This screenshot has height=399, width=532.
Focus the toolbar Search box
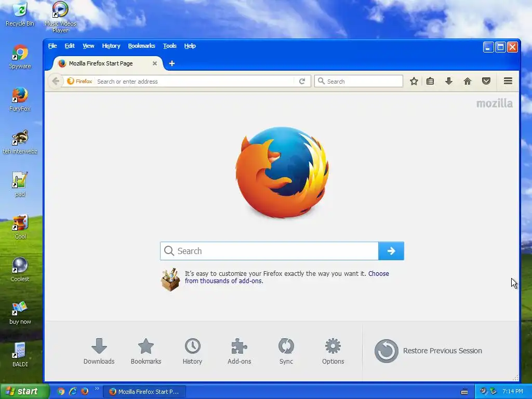click(x=358, y=82)
